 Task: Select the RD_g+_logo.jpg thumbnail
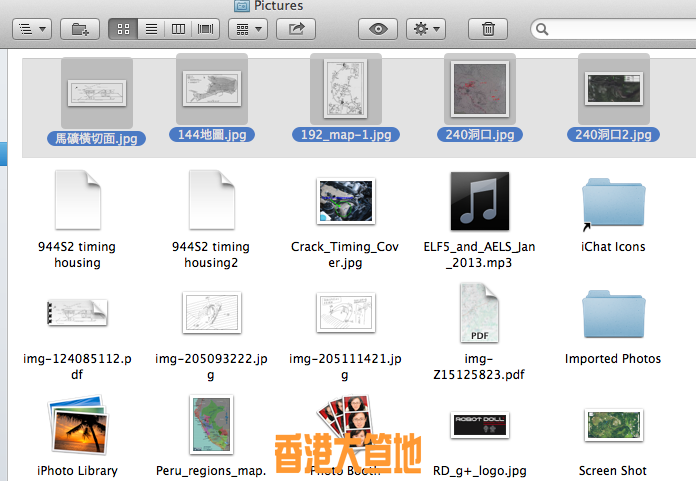click(x=480, y=425)
